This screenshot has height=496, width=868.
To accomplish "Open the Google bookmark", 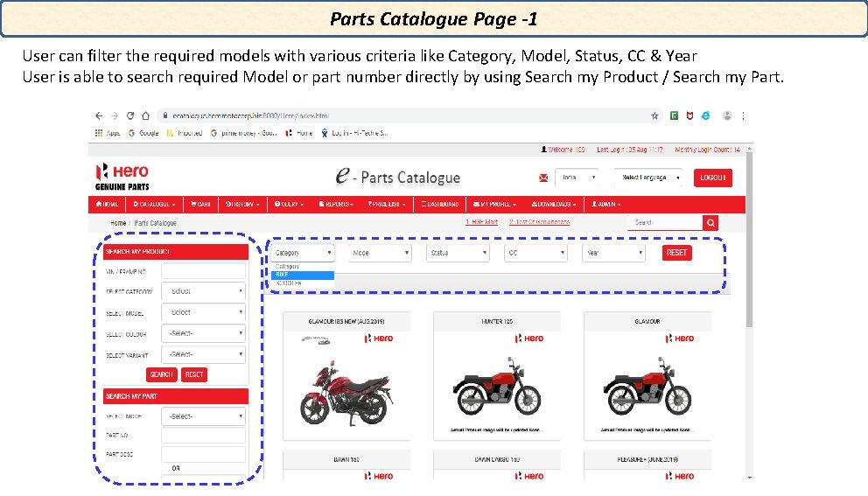I will [x=143, y=133].
